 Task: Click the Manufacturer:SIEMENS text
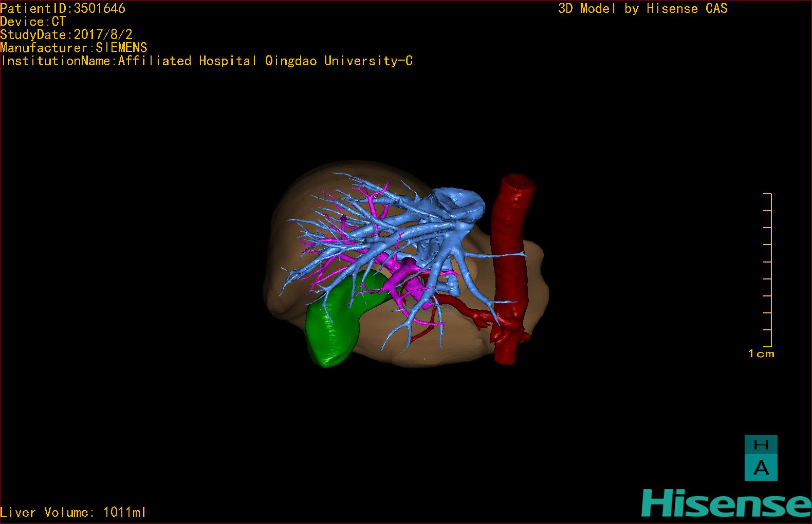tap(73, 48)
